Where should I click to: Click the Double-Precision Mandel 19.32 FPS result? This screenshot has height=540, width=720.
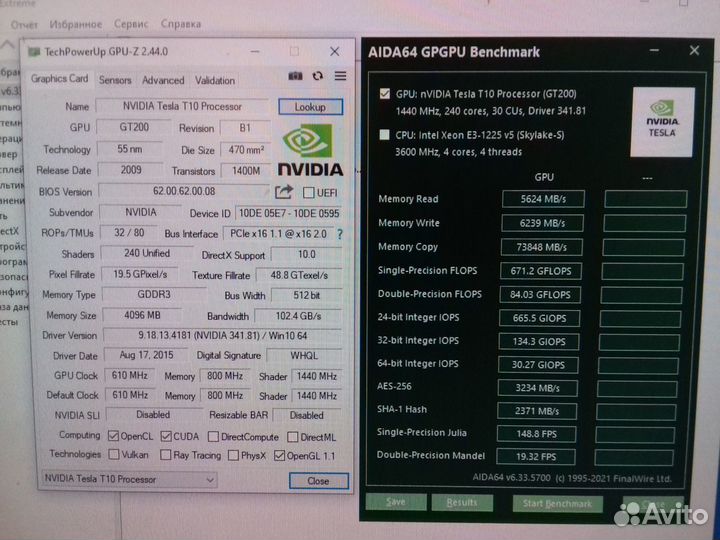536,457
